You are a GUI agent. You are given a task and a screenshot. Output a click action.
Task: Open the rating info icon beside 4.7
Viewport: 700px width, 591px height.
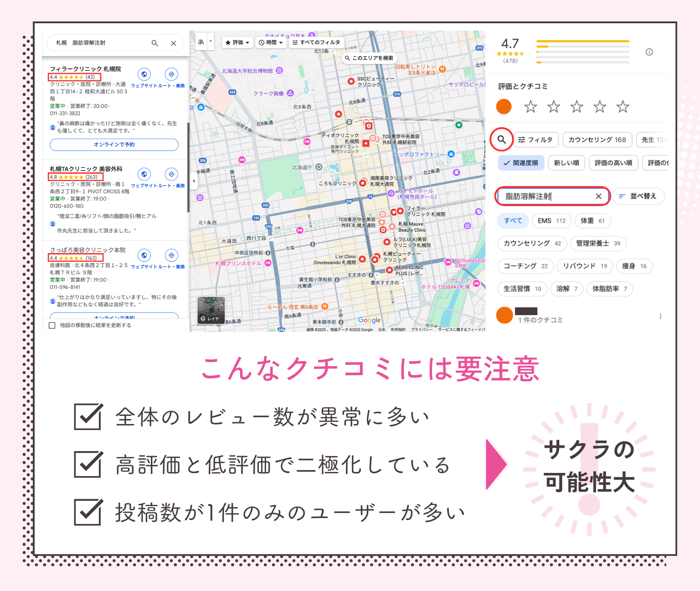(x=649, y=52)
